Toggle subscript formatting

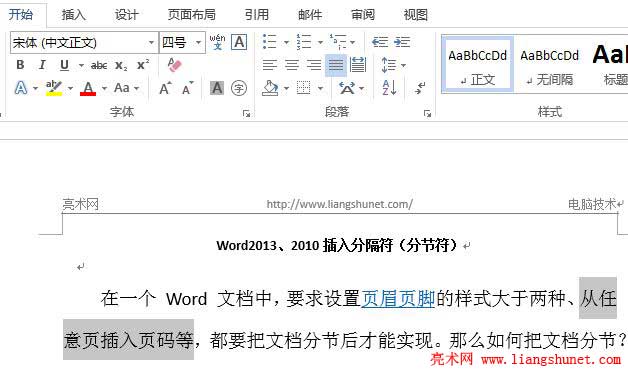(x=121, y=65)
